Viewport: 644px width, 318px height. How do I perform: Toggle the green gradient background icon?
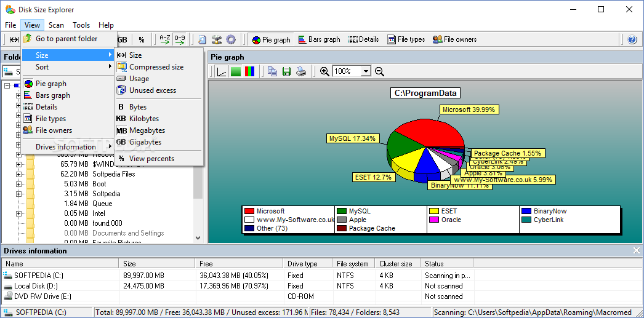[x=235, y=71]
